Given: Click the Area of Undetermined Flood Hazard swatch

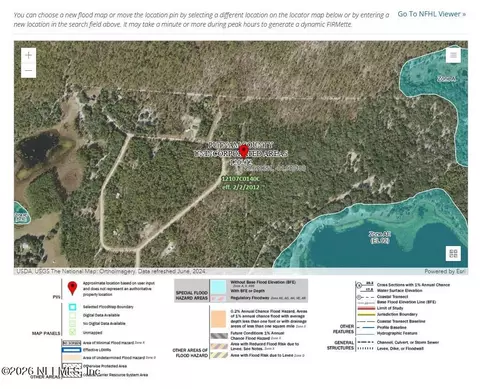Looking at the screenshot, I should tap(71, 357).
